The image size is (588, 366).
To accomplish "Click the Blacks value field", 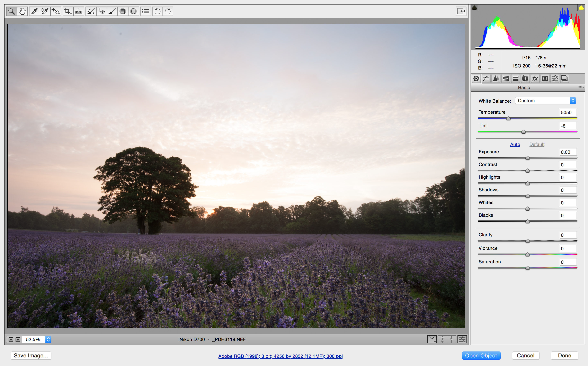I will click(x=568, y=216).
